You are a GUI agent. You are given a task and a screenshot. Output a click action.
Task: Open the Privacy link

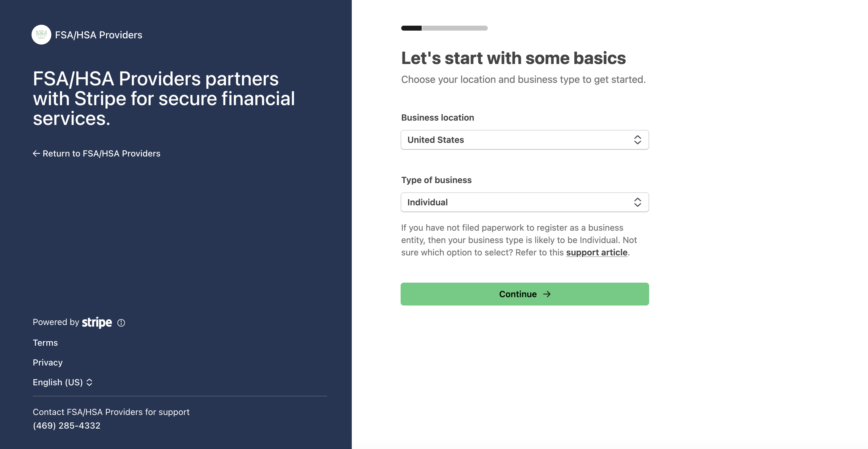tap(48, 363)
